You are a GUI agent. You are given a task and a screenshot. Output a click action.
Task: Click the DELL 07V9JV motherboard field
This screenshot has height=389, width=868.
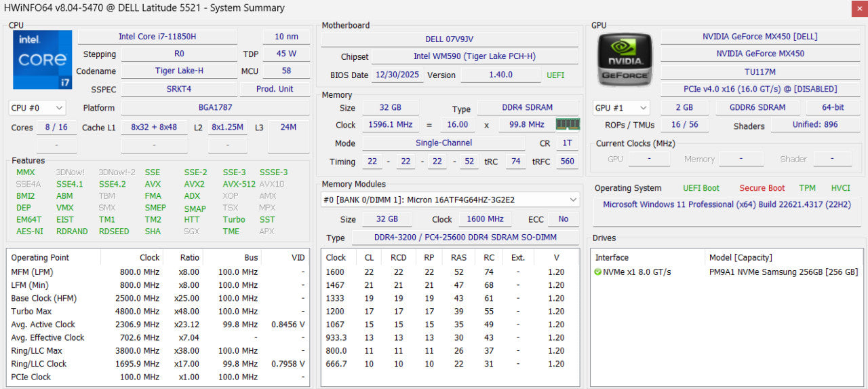coord(449,39)
